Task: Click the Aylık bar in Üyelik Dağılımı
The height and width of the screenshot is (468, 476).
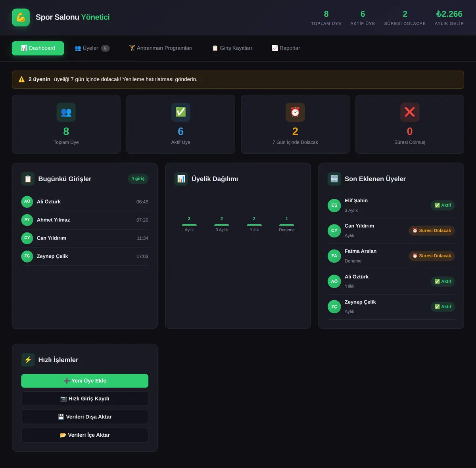Action: 189,225
